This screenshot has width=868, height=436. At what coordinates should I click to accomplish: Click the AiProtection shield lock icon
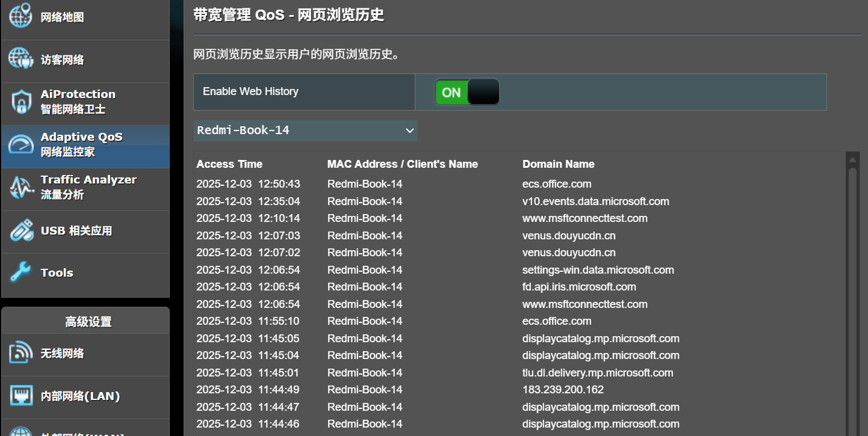coord(21,102)
